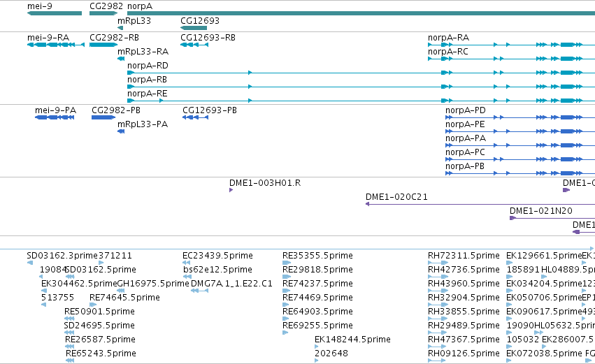595x364 pixels.
Task: Click the mei-9 gene label
Action: pos(39,6)
